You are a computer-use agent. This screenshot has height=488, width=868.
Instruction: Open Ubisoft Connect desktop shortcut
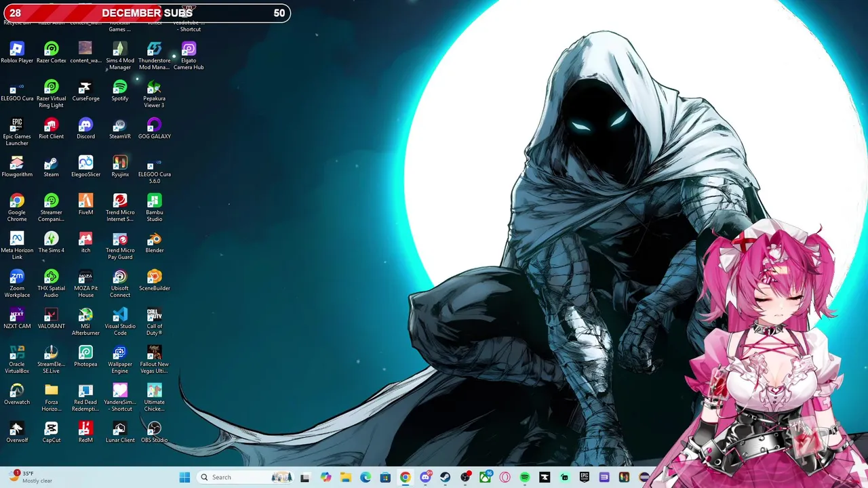tap(120, 284)
